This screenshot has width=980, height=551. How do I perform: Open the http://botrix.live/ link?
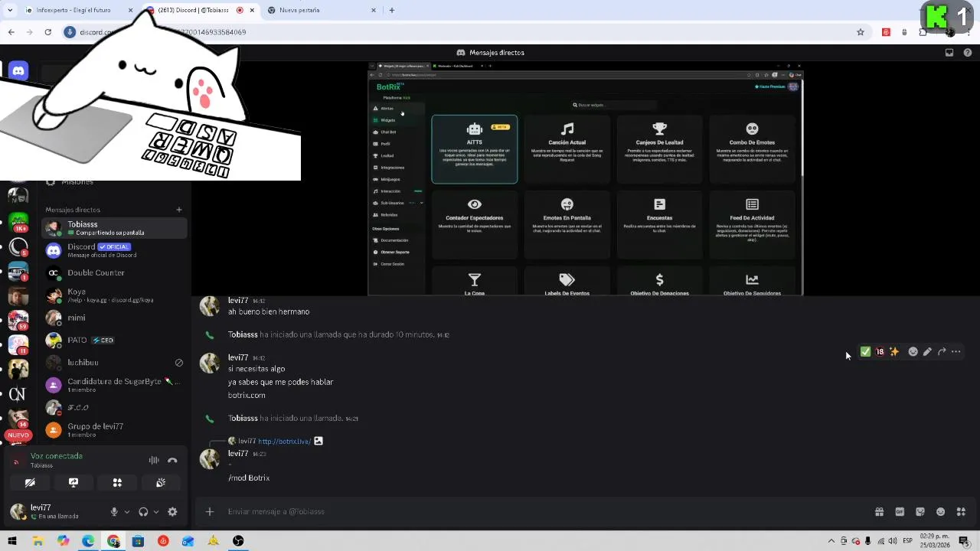point(284,442)
